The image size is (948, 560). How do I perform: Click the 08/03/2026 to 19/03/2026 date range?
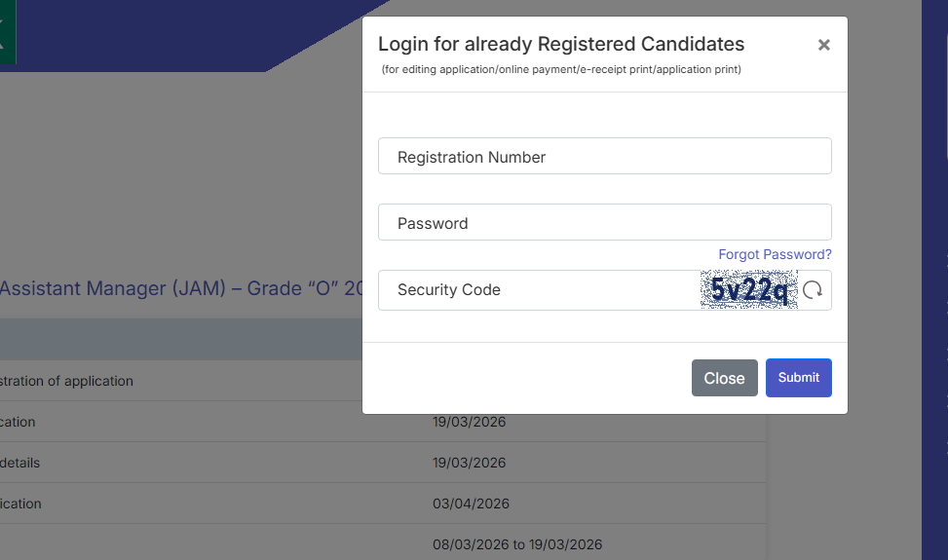pyautogui.click(x=517, y=544)
